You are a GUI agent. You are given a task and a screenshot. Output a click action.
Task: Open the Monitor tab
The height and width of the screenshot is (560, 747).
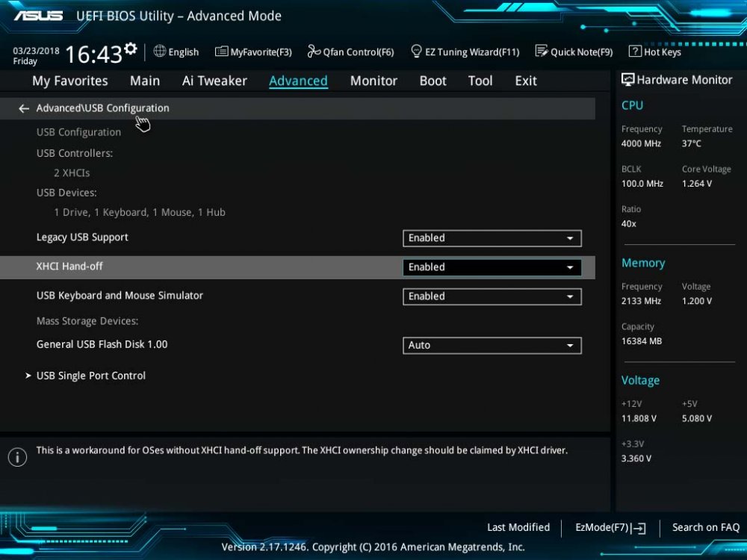(373, 81)
